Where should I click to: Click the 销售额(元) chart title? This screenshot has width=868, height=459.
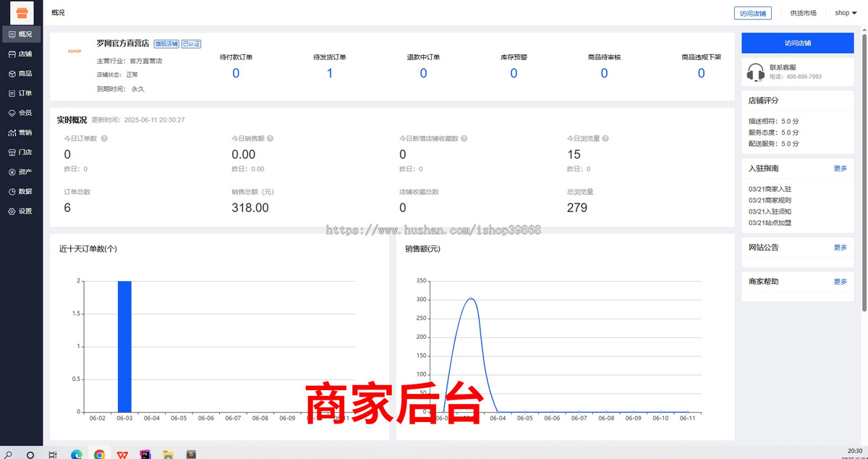[422, 249]
